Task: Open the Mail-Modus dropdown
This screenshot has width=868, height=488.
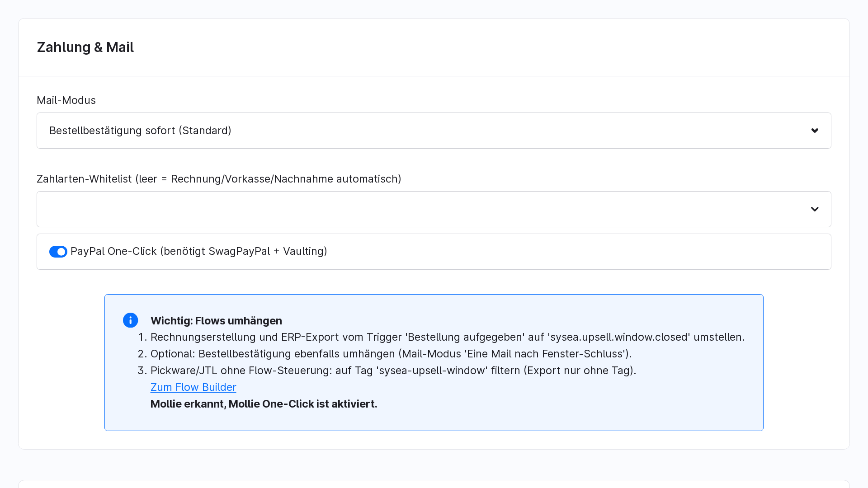Action: click(x=434, y=131)
